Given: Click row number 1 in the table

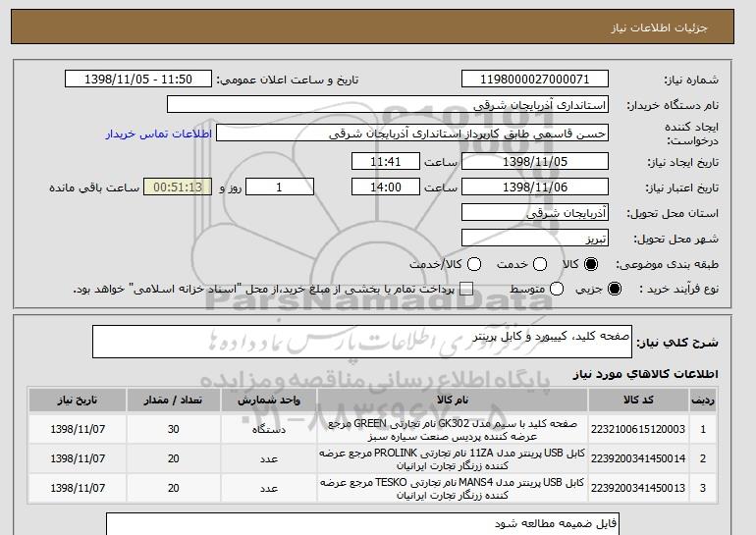Looking at the screenshot, I should click(703, 429).
